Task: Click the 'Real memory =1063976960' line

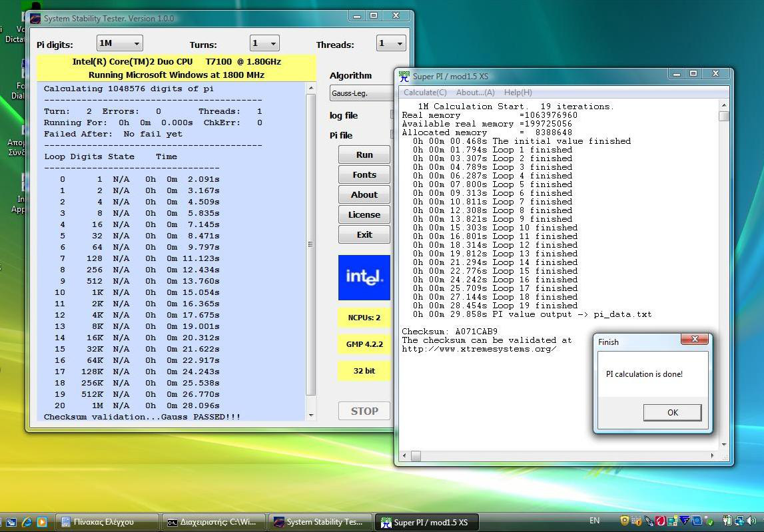Action: [490, 115]
